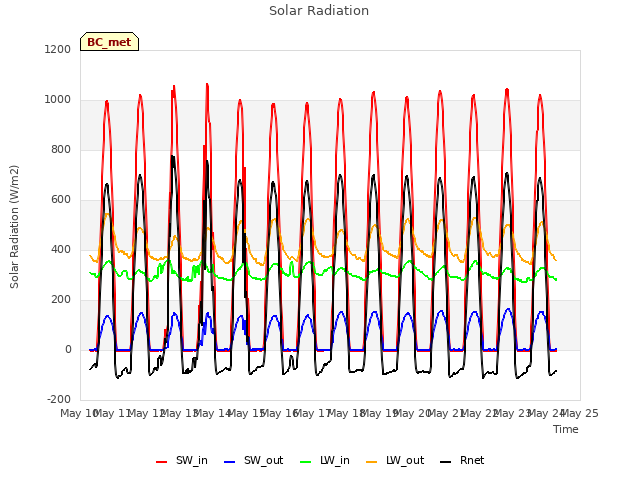Click the 200 y-axis tick label
This screenshot has height=480, width=640.
pyautogui.click(x=61, y=300)
